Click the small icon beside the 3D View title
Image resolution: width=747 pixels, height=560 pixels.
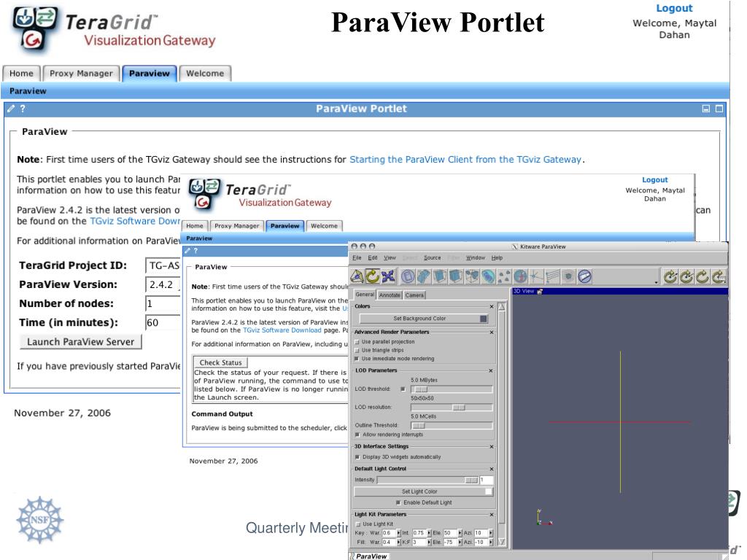click(540, 292)
